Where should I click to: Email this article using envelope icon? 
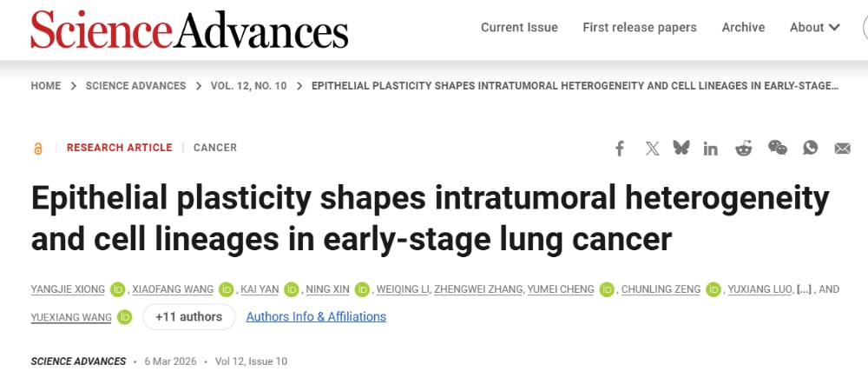[x=842, y=149]
